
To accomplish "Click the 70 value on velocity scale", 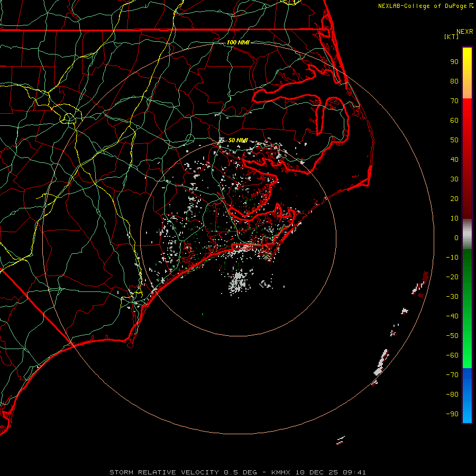I will point(454,101).
